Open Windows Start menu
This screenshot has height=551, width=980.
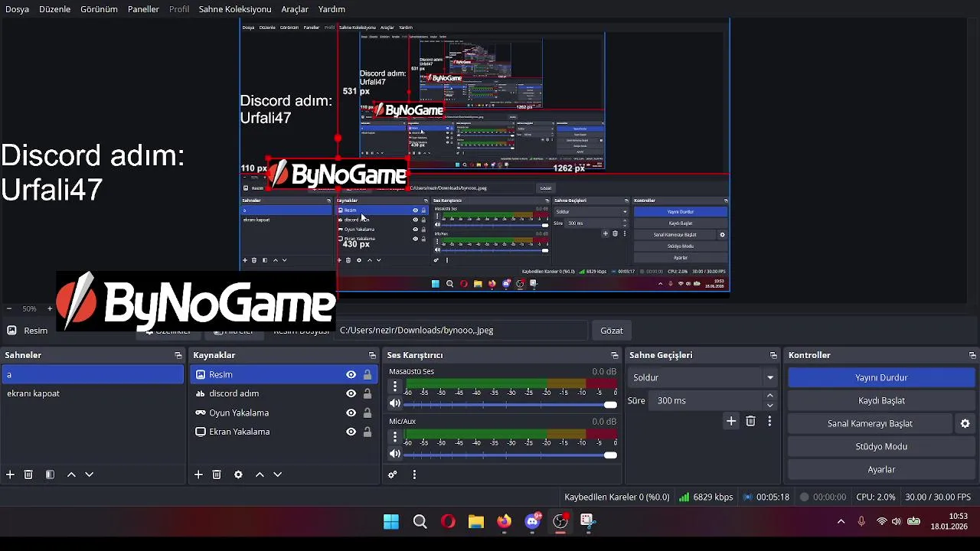click(391, 522)
